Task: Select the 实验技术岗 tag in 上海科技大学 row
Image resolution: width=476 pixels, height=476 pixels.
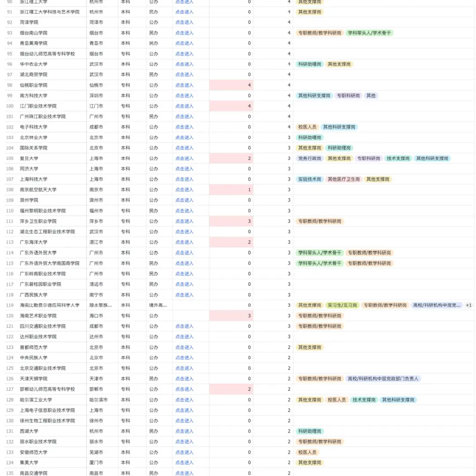Action: coord(309,179)
